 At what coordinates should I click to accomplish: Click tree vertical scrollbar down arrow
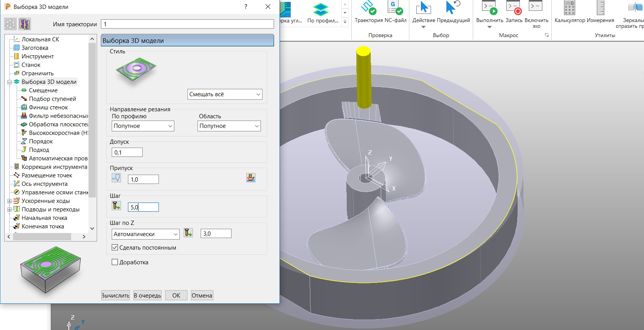tap(92, 228)
